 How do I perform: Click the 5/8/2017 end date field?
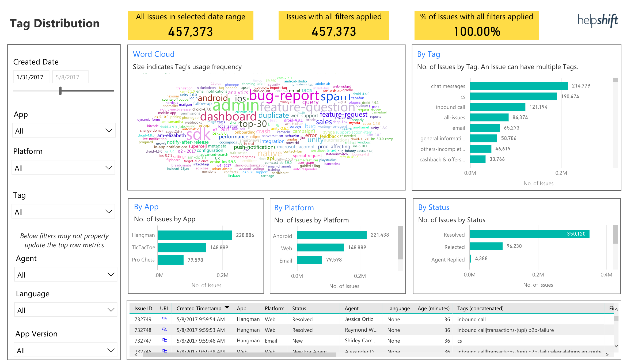point(70,77)
